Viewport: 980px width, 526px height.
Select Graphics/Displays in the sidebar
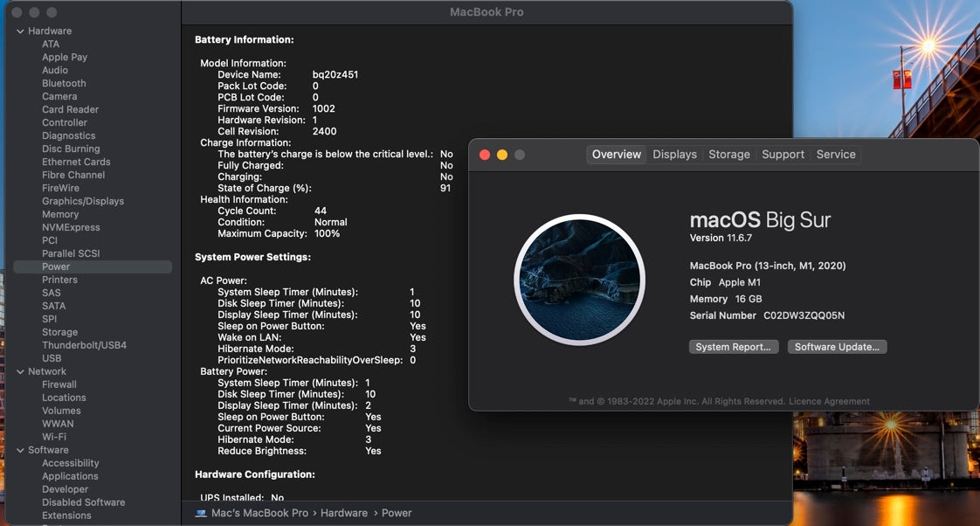[x=84, y=201]
